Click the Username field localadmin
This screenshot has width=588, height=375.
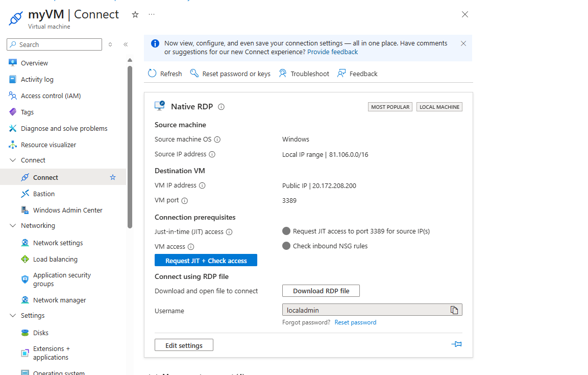point(372,310)
